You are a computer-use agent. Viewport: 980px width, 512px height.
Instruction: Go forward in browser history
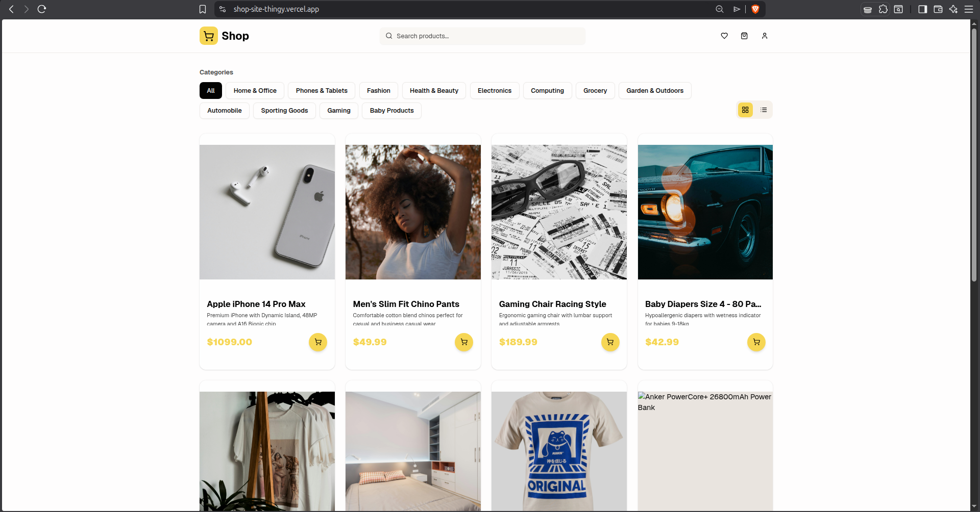pos(27,9)
